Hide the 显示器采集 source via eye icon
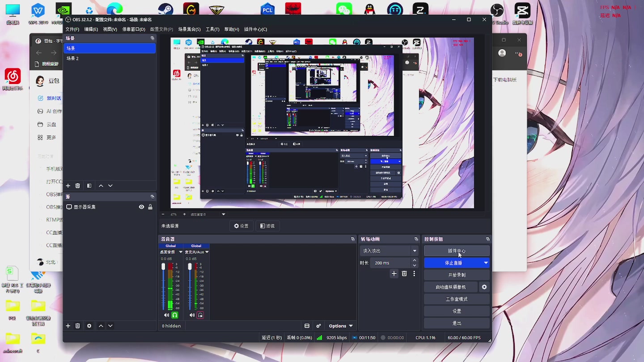 [x=141, y=207]
